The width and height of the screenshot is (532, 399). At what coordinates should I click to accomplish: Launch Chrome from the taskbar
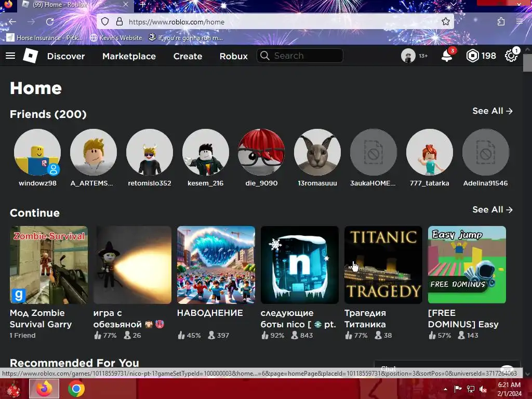(76, 389)
